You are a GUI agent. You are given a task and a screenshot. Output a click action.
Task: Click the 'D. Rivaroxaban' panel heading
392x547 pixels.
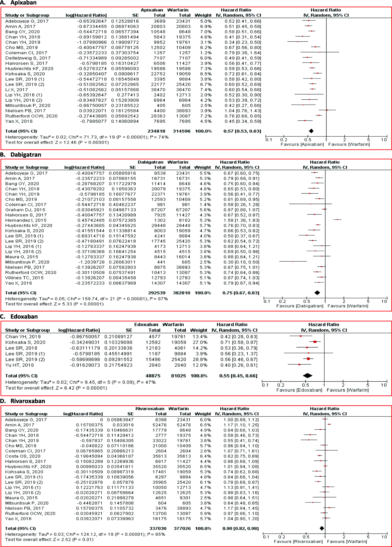23,401
